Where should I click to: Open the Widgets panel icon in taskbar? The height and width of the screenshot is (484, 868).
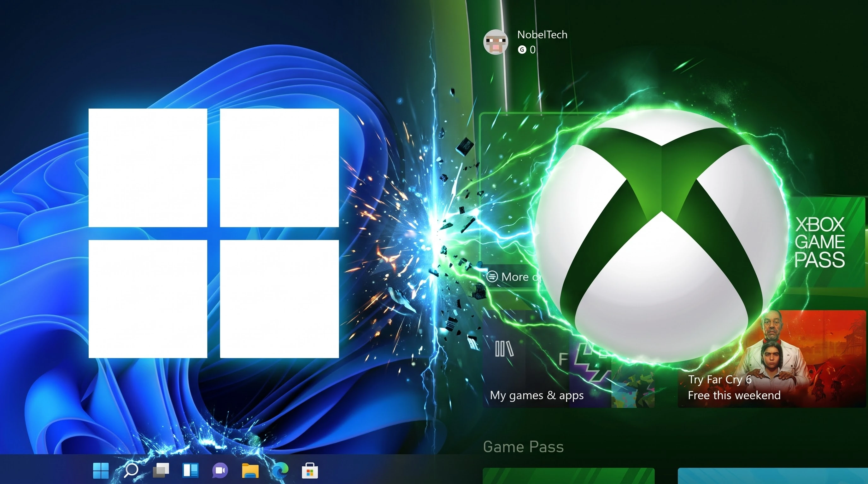point(191,470)
